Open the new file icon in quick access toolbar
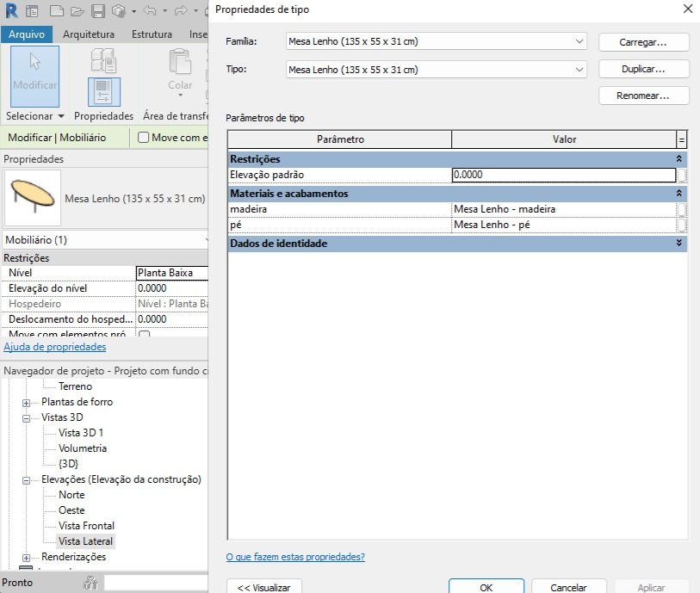This screenshot has width=700, height=593. (x=57, y=10)
